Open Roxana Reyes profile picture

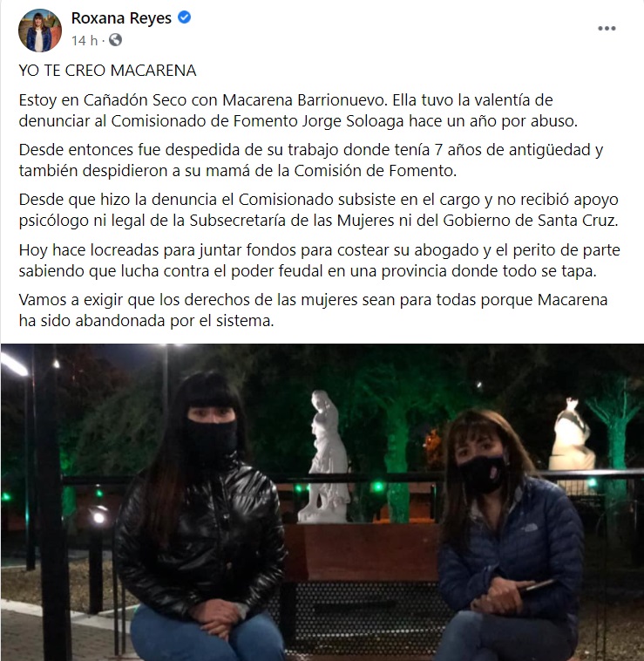pos(40,31)
